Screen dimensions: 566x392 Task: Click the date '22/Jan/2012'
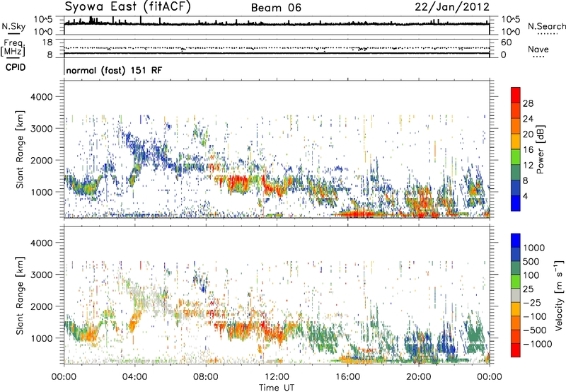click(x=452, y=7)
